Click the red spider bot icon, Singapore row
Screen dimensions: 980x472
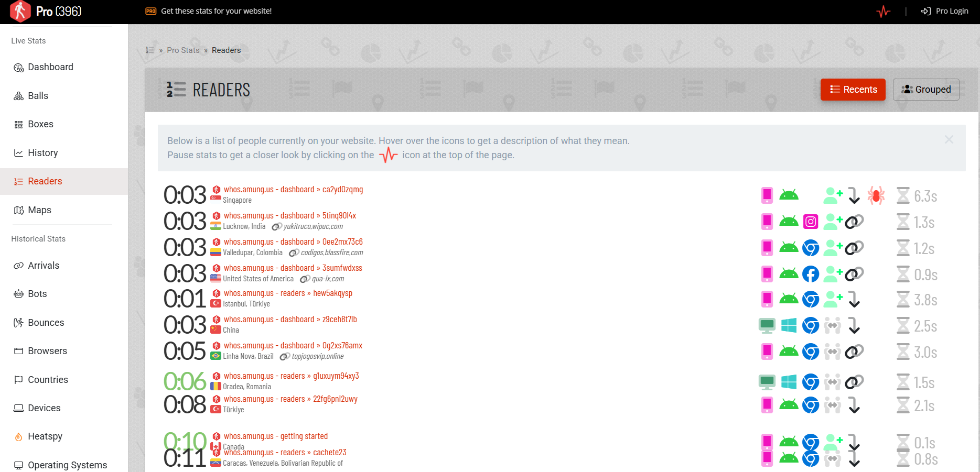click(x=876, y=195)
